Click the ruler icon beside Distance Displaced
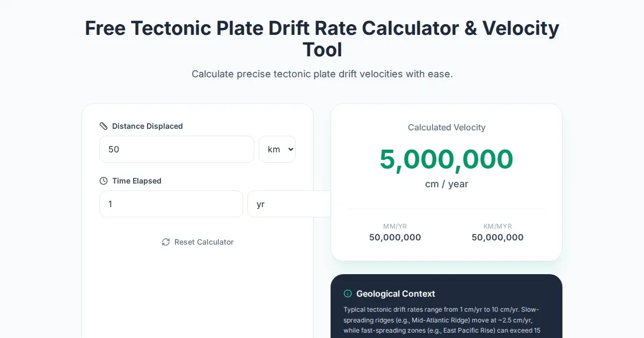Screen dimensions: 644x338 [x=104, y=126]
